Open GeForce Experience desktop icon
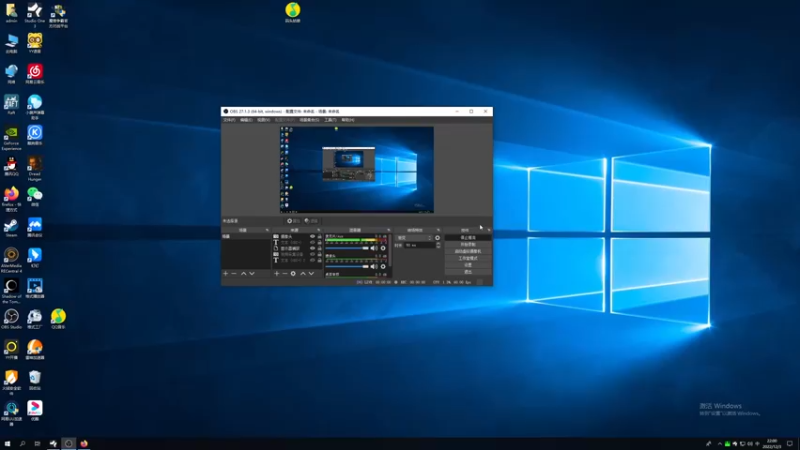 11,138
